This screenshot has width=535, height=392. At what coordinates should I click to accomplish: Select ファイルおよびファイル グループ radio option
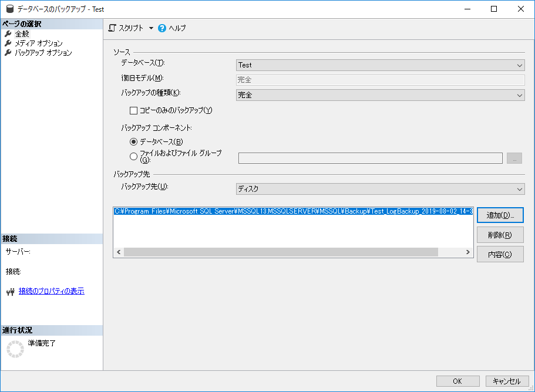(x=134, y=157)
